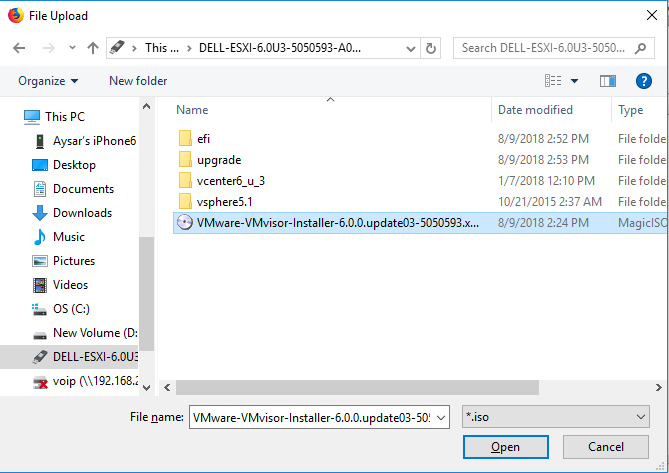The height and width of the screenshot is (473, 669).
Task: Click the Up directory arrow
Action: click(x=93, y=48)
